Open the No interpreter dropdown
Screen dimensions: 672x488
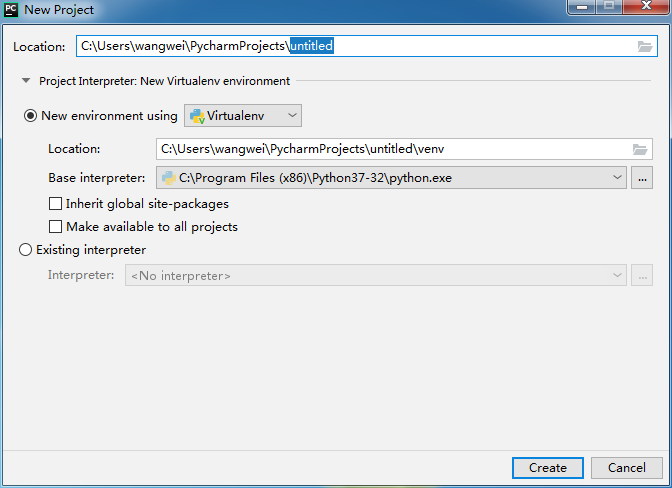pos(376,275)
